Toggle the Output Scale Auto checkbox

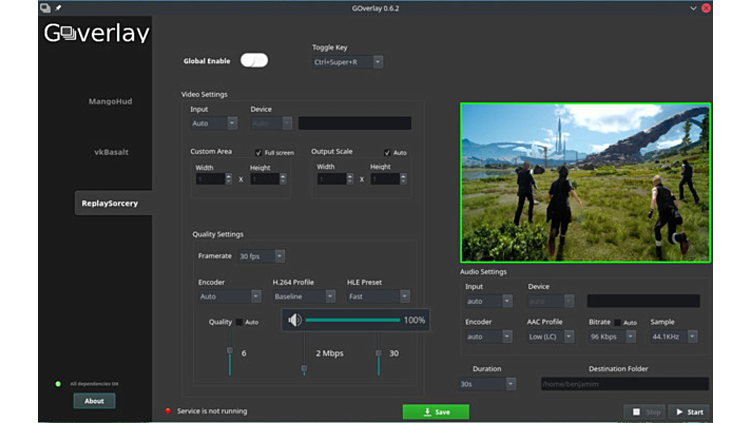tap(388, 153)
